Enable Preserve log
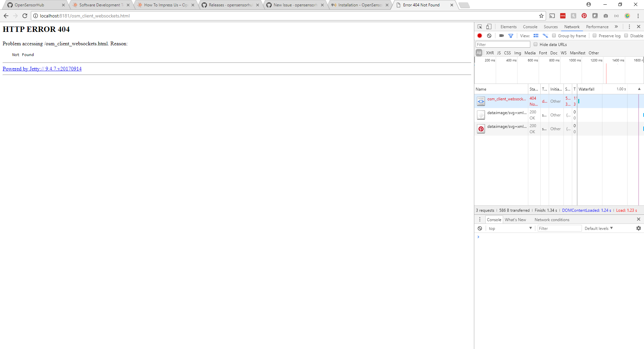 pos(594,36)
